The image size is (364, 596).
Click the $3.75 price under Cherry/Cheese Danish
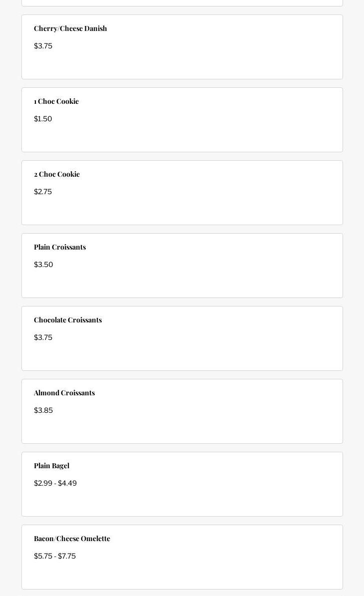pos(43,46)
